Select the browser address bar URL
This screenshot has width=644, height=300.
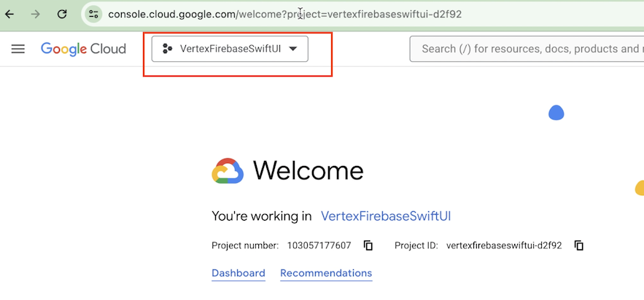point(284,14)
